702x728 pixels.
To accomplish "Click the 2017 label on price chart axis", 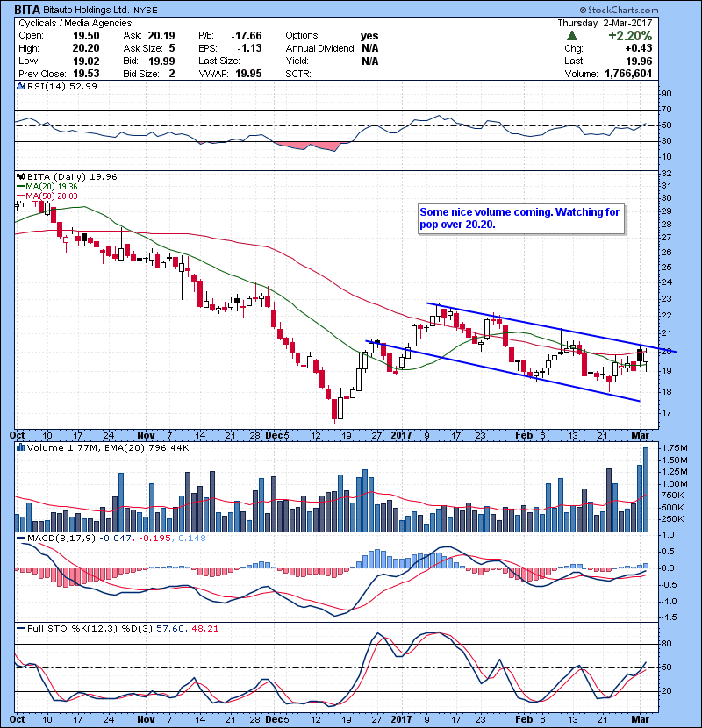I will (x=401, y=435).
